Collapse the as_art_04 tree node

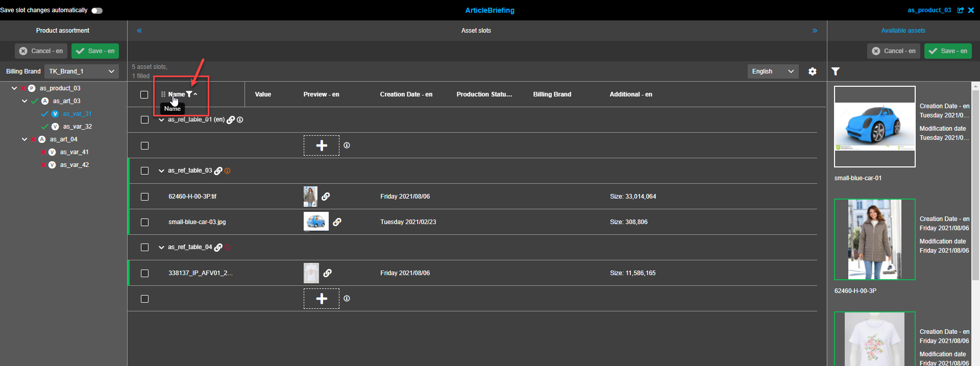24,139
